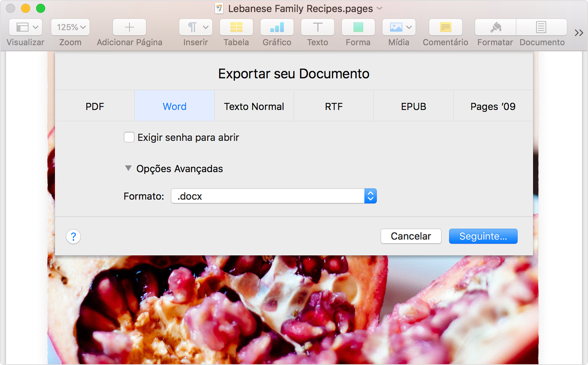Open the Documento settings panel

point(542,27)
